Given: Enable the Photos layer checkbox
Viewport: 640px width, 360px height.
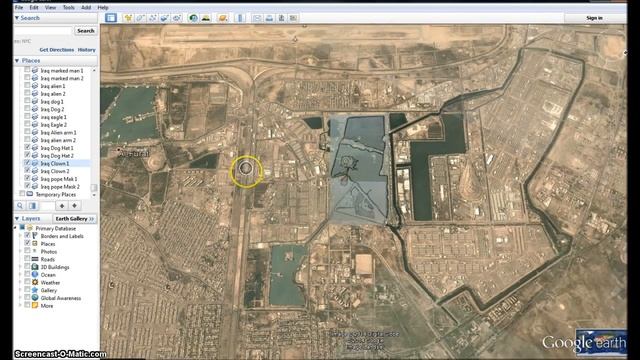Looking at the screenshot, I should 27,251.
